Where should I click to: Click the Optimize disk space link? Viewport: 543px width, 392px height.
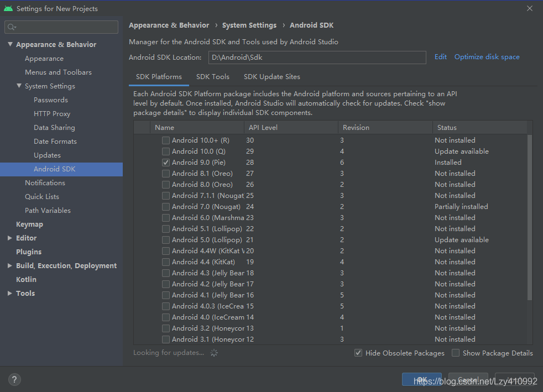click(x=487, y=57)
